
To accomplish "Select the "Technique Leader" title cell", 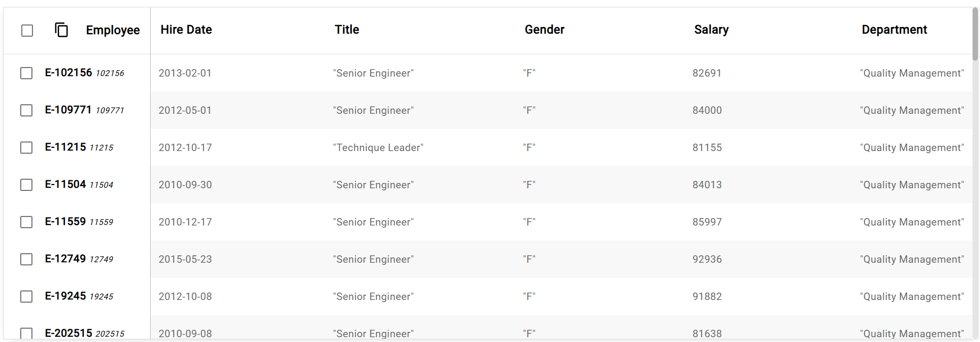I will tap(378, 147).
